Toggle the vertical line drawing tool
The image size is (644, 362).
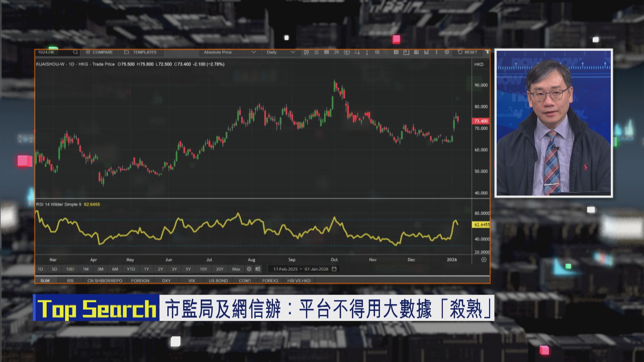click(x=367, y=52)
